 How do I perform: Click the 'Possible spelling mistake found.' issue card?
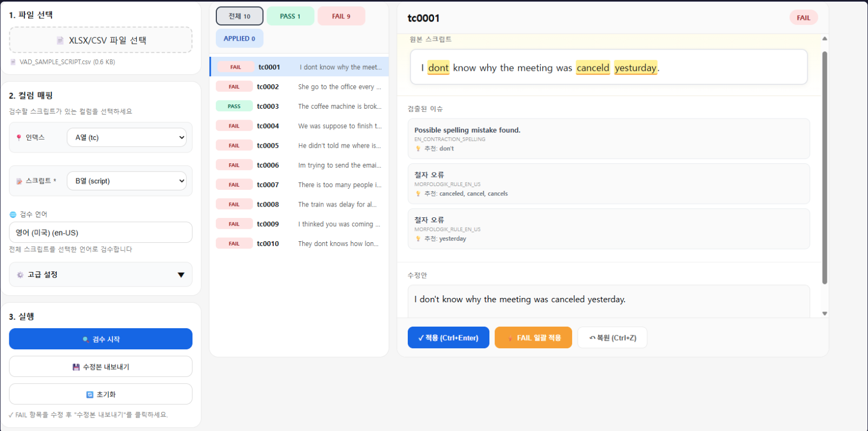[x=608, y=138]
